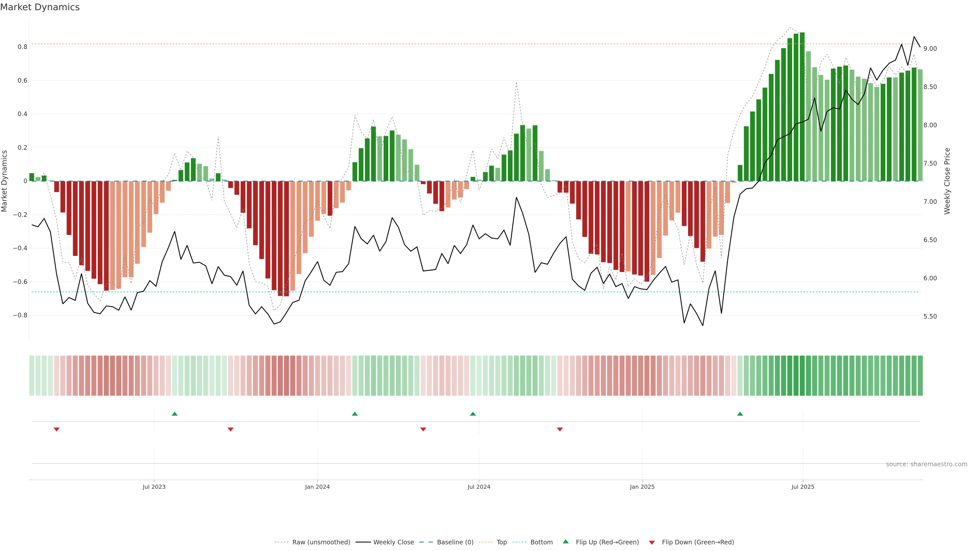Click the green flip-up triangle just before Jul 2024
This screenshot has height=551, width=980.
click(472, 414)
